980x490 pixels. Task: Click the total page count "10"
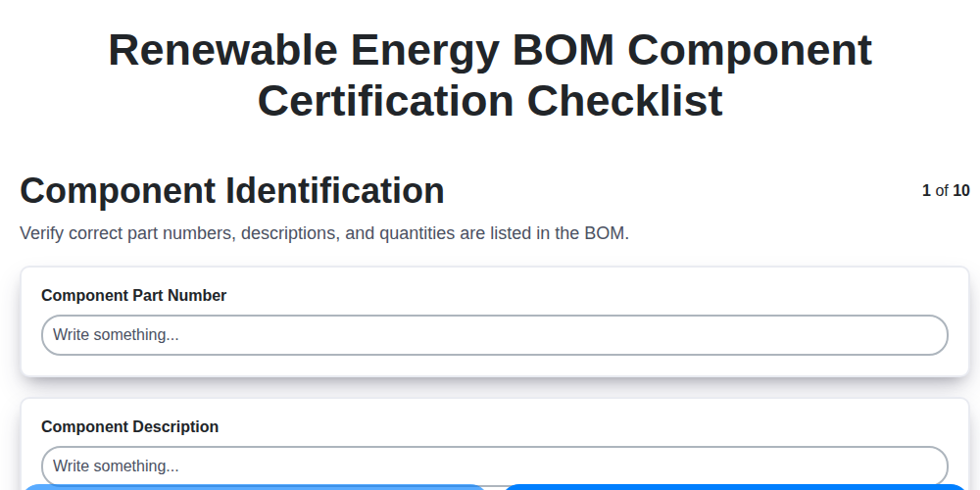pos(961,190)
